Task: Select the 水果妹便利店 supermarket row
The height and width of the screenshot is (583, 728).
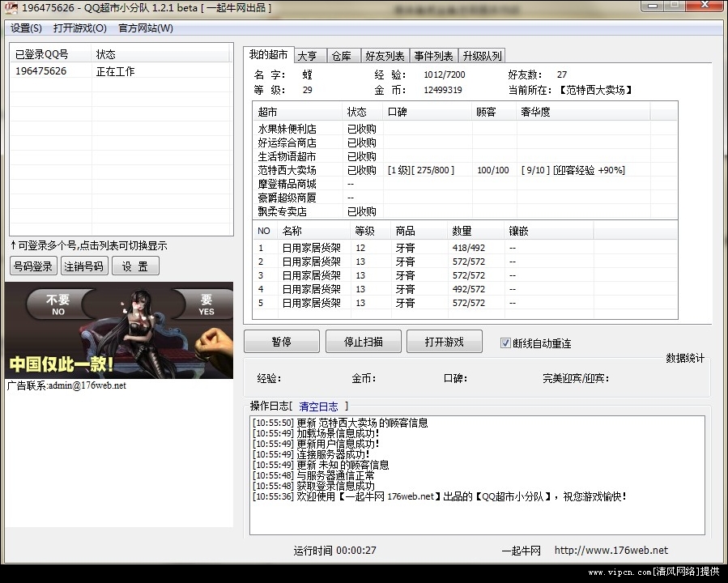Action: click(x=464, y=129)
